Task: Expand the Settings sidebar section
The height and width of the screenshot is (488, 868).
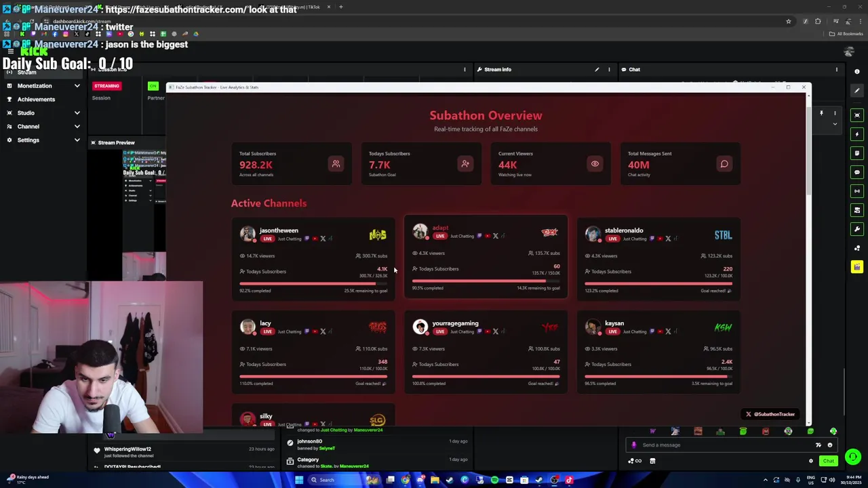Action: coord(77,140)
